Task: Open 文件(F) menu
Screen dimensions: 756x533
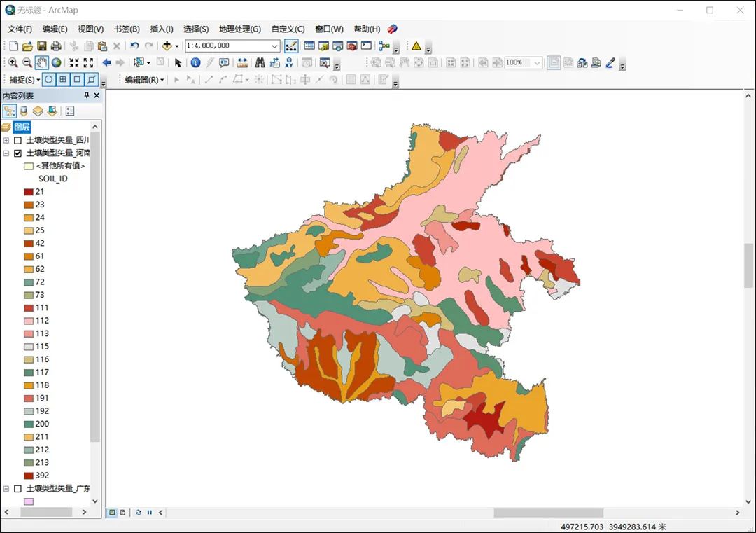Action: click(20, 29)
